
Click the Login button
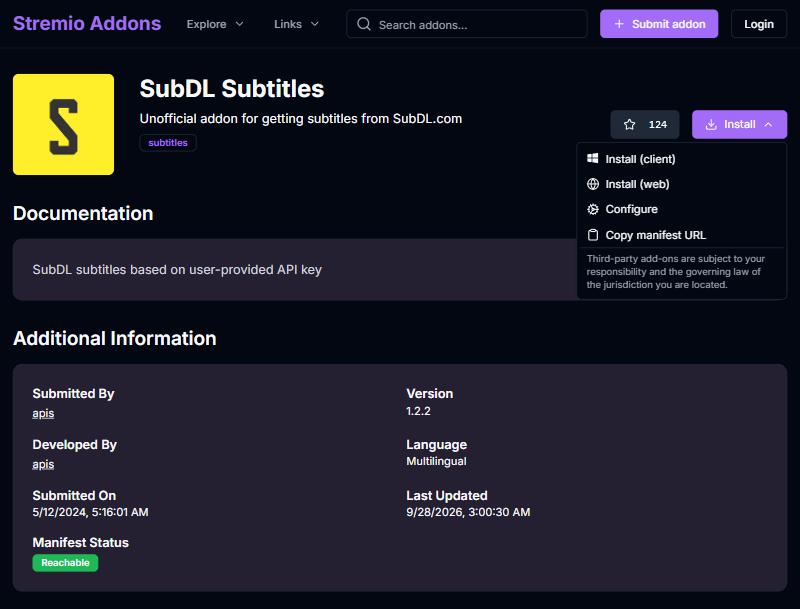pos(759,24)
